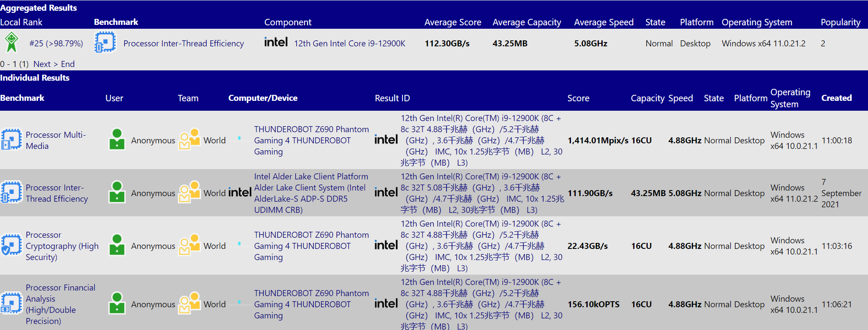Open Processor Multi-Media benchmark link
The height and width of the screenshot is (330, 868).
[x=56, y=140]
